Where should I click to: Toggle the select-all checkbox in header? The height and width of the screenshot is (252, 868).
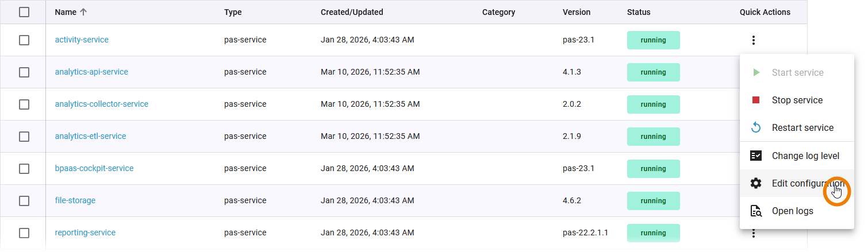(x=24, y=12)
